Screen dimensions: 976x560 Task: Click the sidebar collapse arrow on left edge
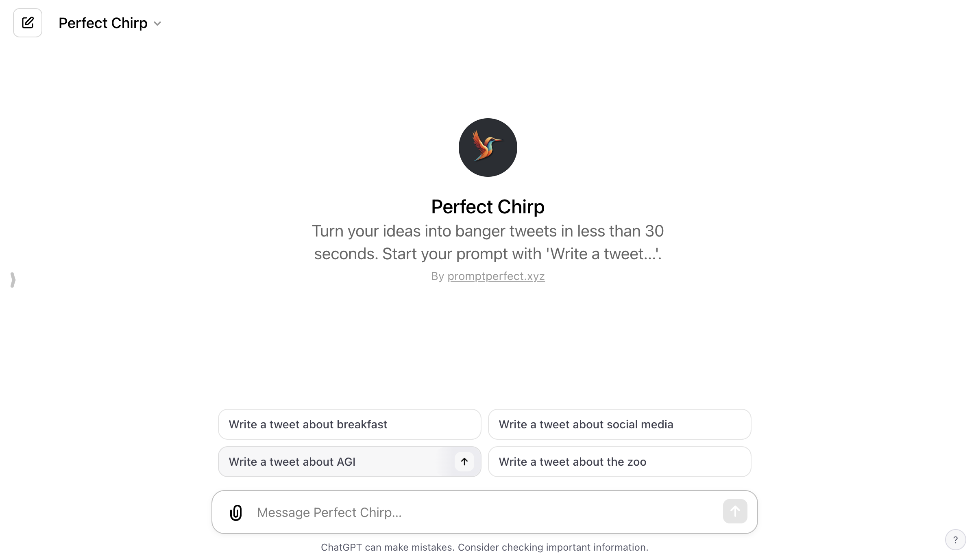(x=13, y=280)
